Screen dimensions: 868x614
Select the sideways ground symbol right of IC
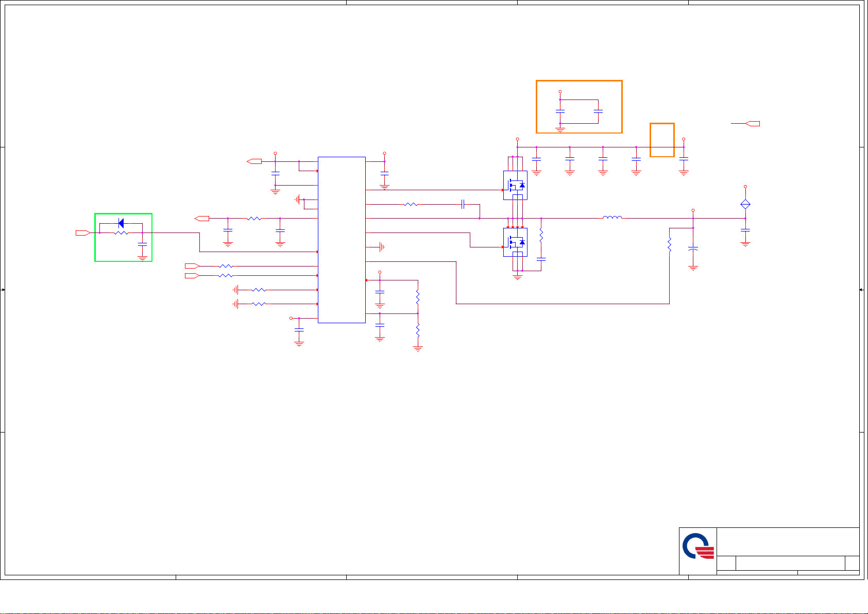382,247
